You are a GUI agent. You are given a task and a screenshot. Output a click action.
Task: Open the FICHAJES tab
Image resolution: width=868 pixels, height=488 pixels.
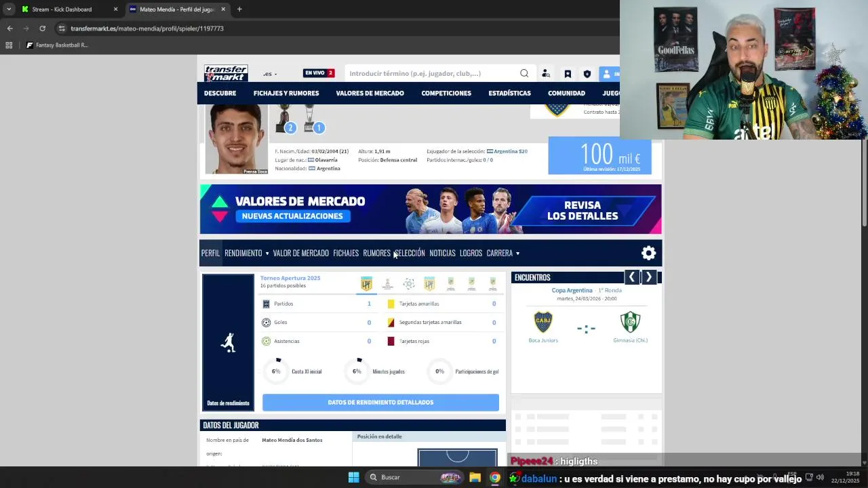click(x=346, y=253)
